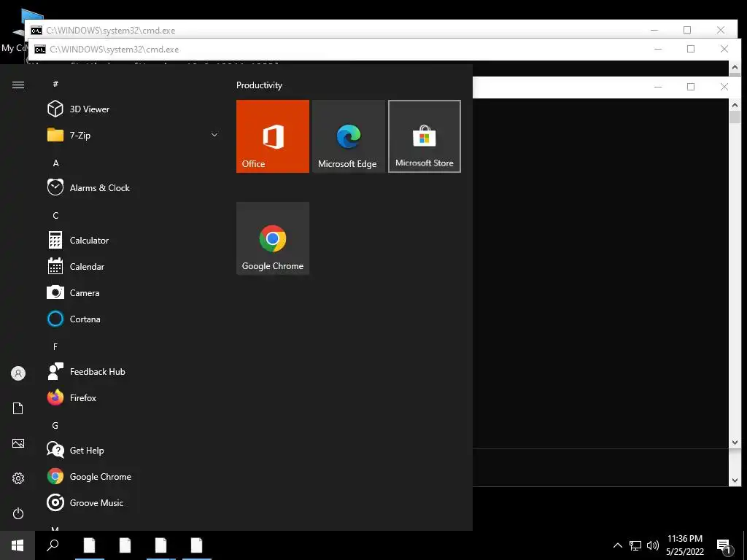Show hidden system tray icons

click(617, 545)
